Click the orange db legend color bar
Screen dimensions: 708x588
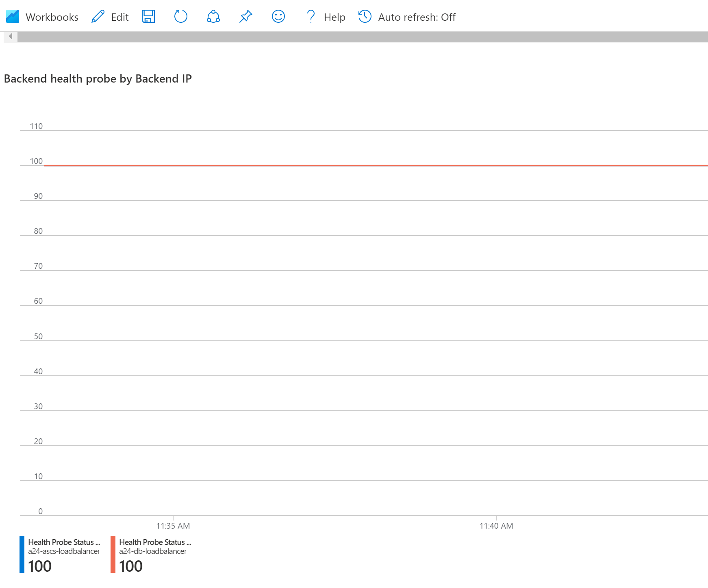113,555
